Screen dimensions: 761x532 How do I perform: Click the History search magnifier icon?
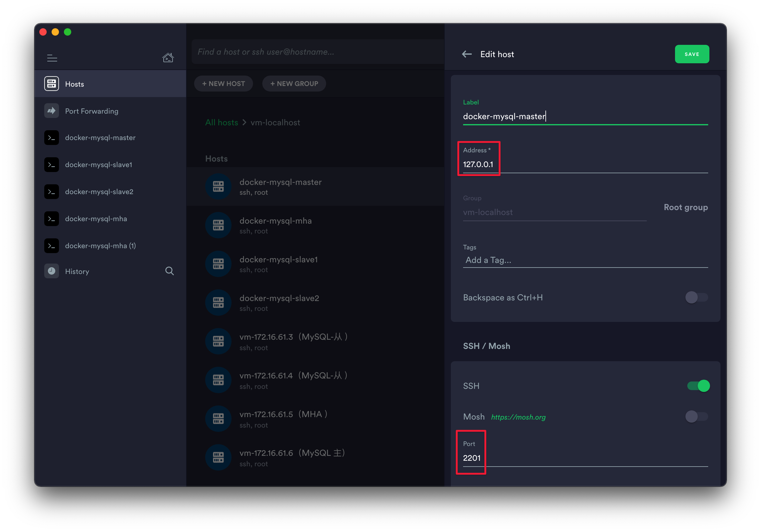coord(170,271)
